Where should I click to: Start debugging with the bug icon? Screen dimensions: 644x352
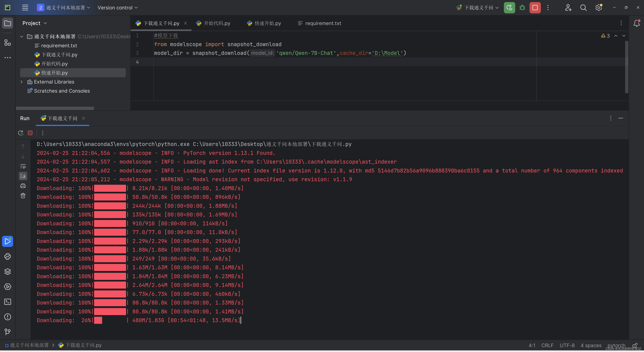[522, 8]
